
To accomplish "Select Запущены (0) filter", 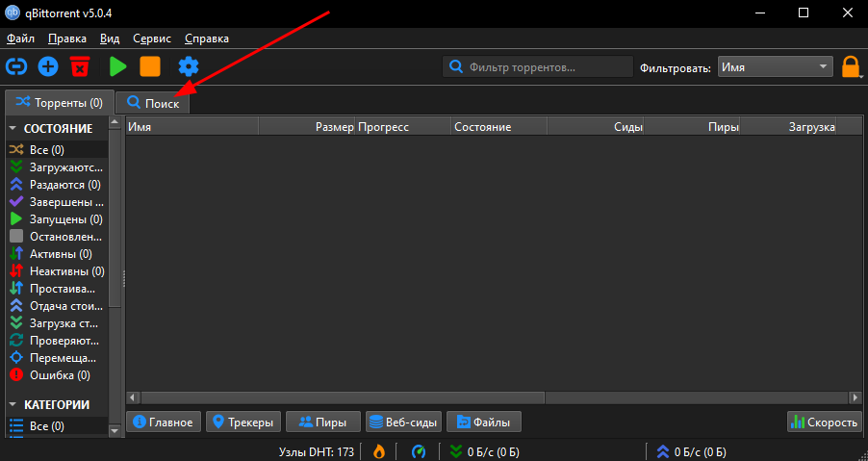I will [57, 219].
